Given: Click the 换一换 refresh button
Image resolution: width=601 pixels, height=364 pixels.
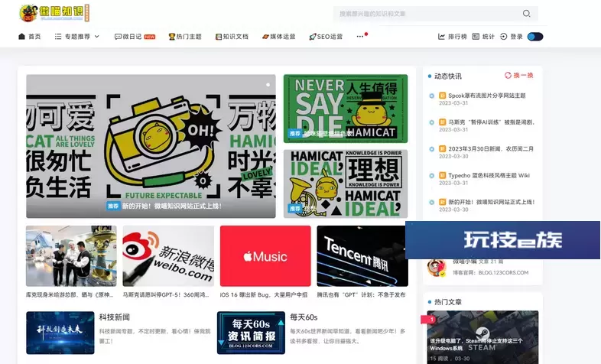Looking at the screenshot, I should [519, 75].
